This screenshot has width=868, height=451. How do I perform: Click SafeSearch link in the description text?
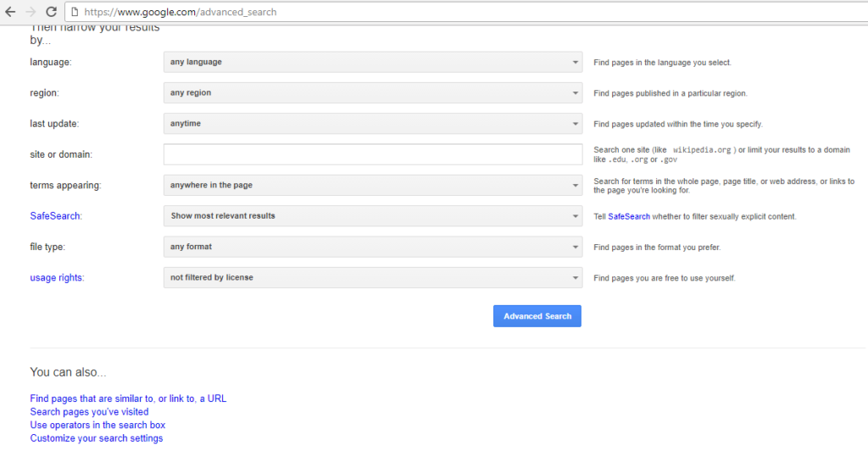(629, 216)
